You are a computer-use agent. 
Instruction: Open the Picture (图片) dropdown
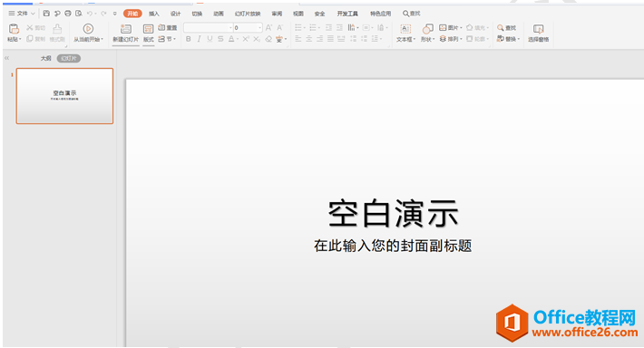[x=451, y=28]
